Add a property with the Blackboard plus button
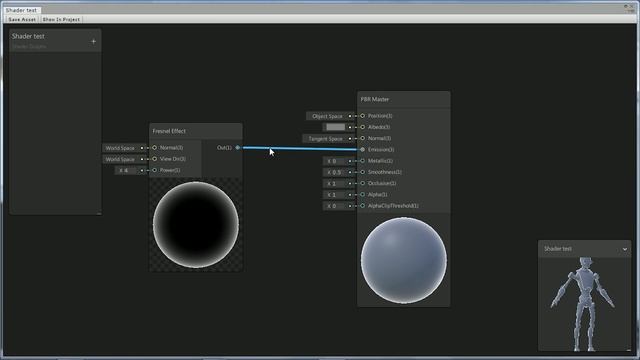Screen dimensions: 640x360 93,41
